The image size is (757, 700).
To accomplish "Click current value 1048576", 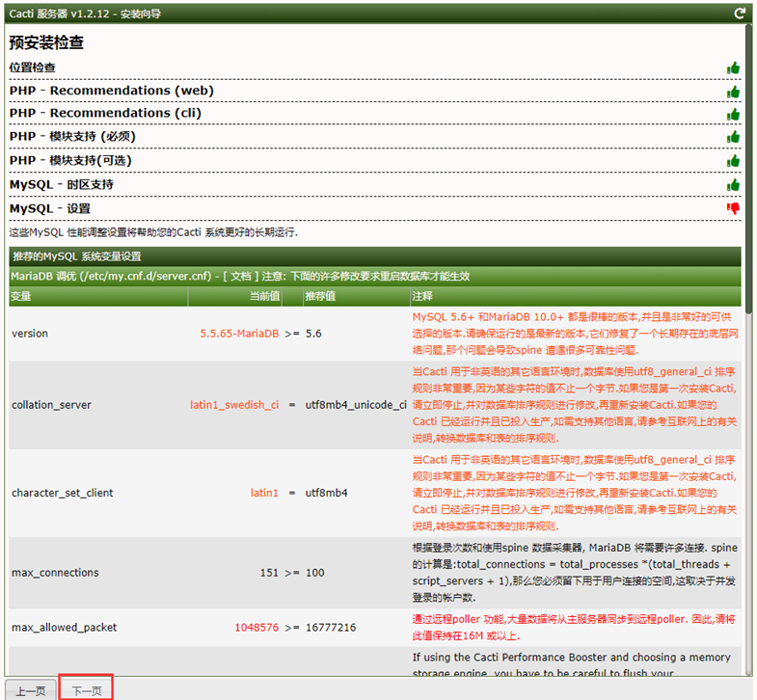I will (257, 628).
